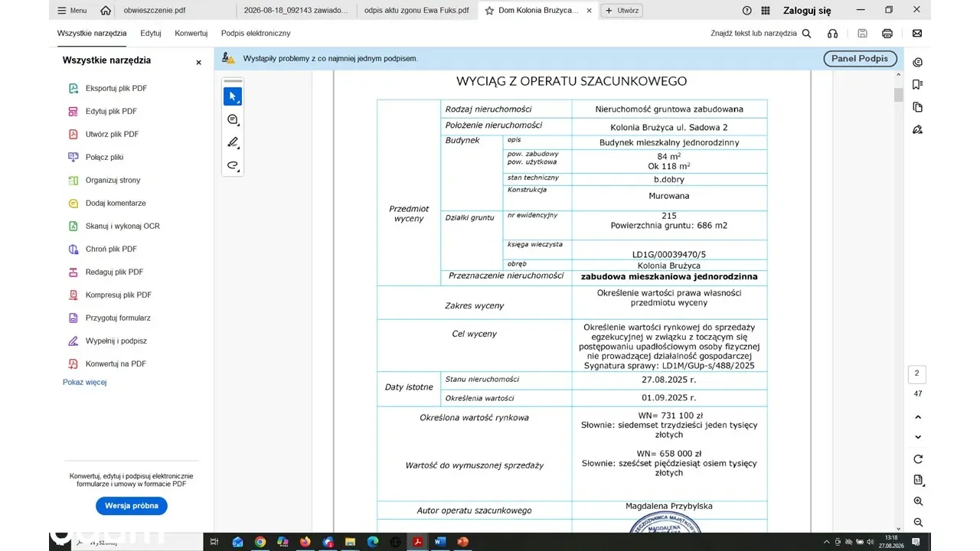Go to the home view
The height and width of the screenshot is (551, 980).
(106, 11)
